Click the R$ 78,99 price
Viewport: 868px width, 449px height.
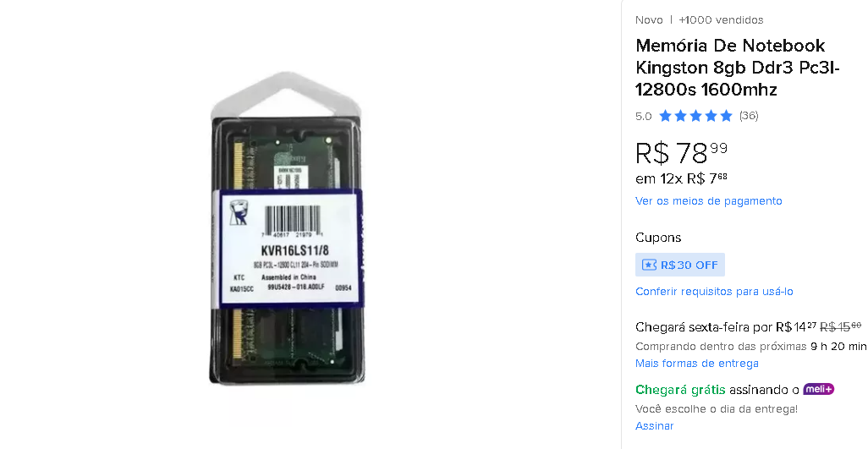coord(681,152)
